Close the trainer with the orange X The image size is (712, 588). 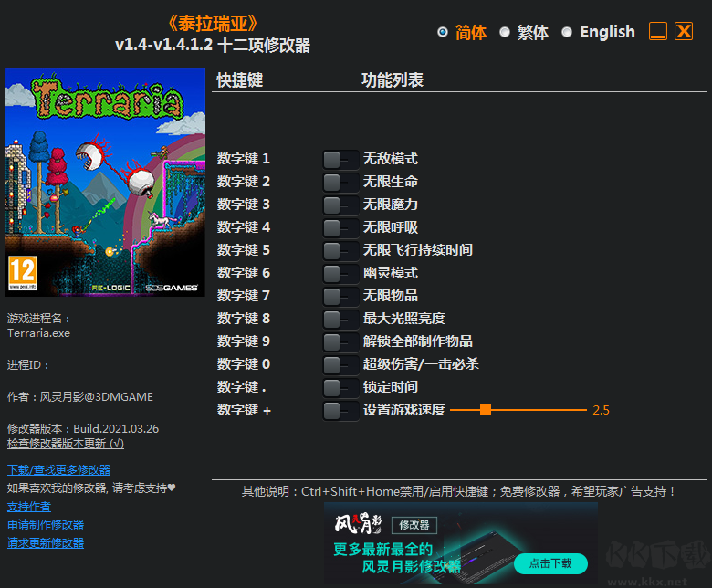684,32
